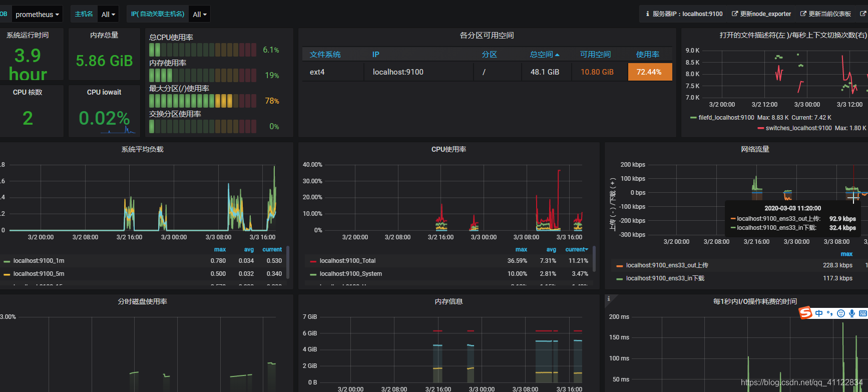The width and height of the screenshot is (868, 392).
Task: Click the ext4 filesystem cell
Action: (332, 72)
